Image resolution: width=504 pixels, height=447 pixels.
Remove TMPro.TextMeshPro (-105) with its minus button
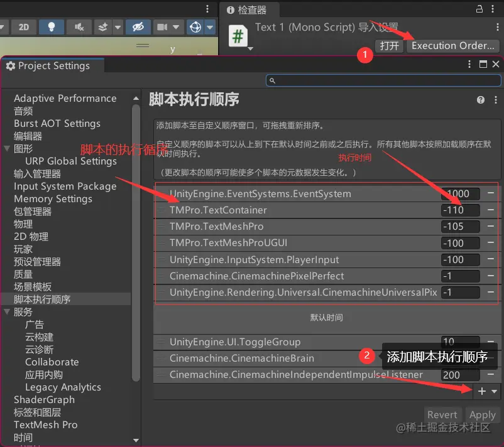pos(491,226)
